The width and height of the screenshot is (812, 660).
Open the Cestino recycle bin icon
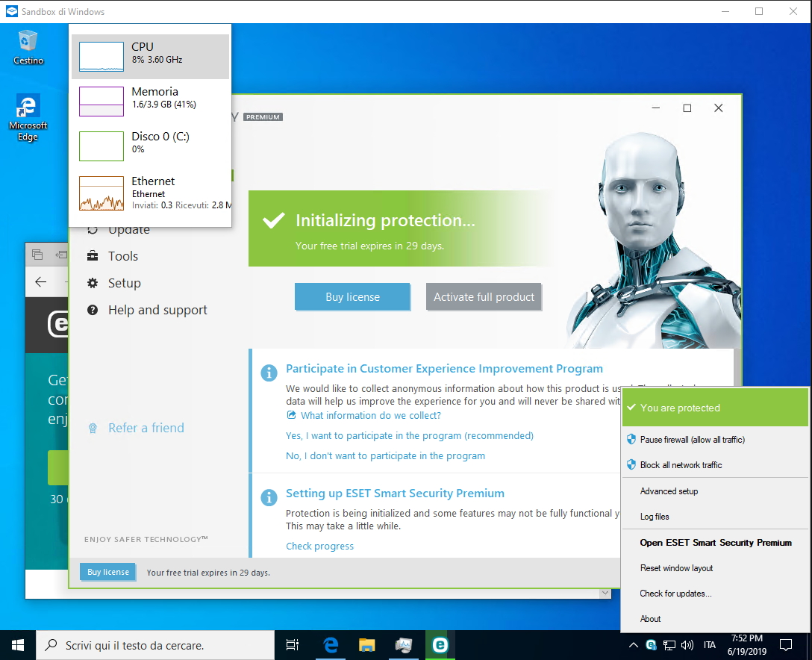click(28, 48)
